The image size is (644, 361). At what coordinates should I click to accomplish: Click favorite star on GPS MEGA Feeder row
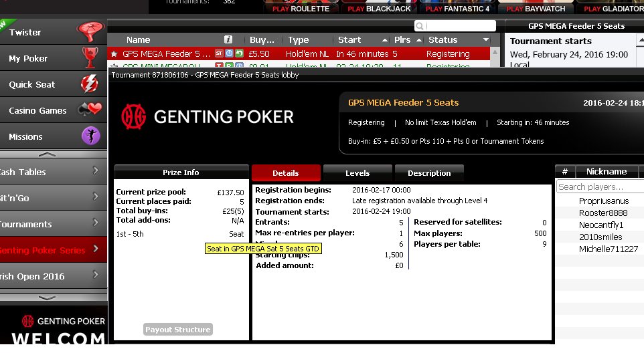114,53
